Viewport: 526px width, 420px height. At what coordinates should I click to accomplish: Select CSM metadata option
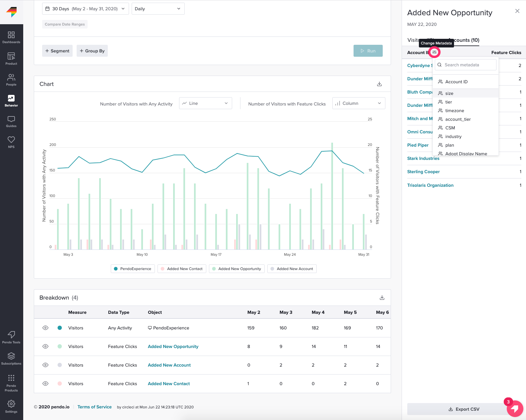[466, 128]
